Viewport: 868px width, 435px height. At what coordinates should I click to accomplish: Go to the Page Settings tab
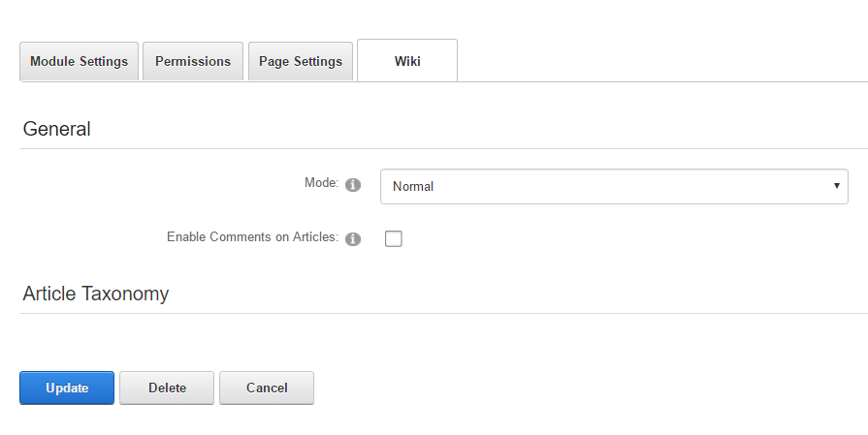301,61
